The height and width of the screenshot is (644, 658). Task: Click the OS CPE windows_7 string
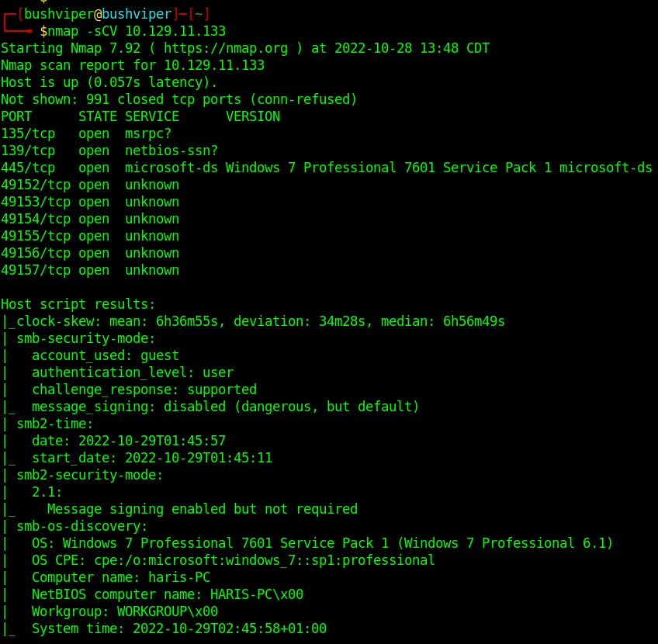(264, 560)
